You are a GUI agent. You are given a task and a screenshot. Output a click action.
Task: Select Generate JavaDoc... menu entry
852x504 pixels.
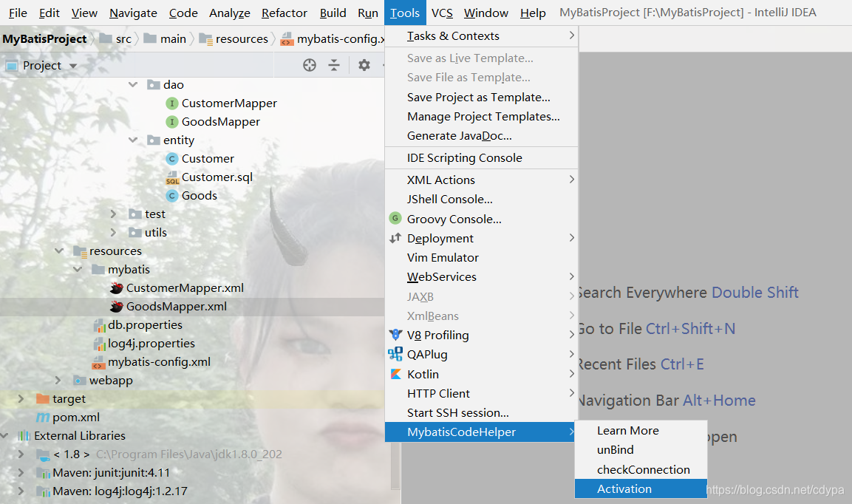coord(482,136)
